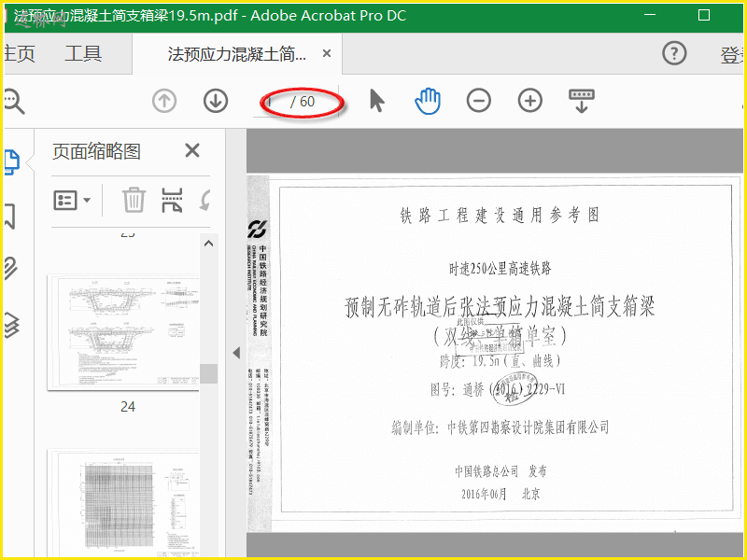The image size is (747, 560).
Task: Open page thumbnails sidebar icon
Action: [11, 161]
